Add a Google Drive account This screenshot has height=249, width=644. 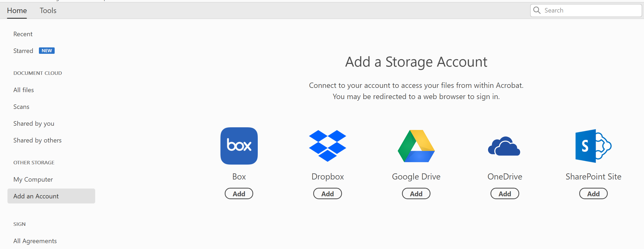tap(416, 194)
